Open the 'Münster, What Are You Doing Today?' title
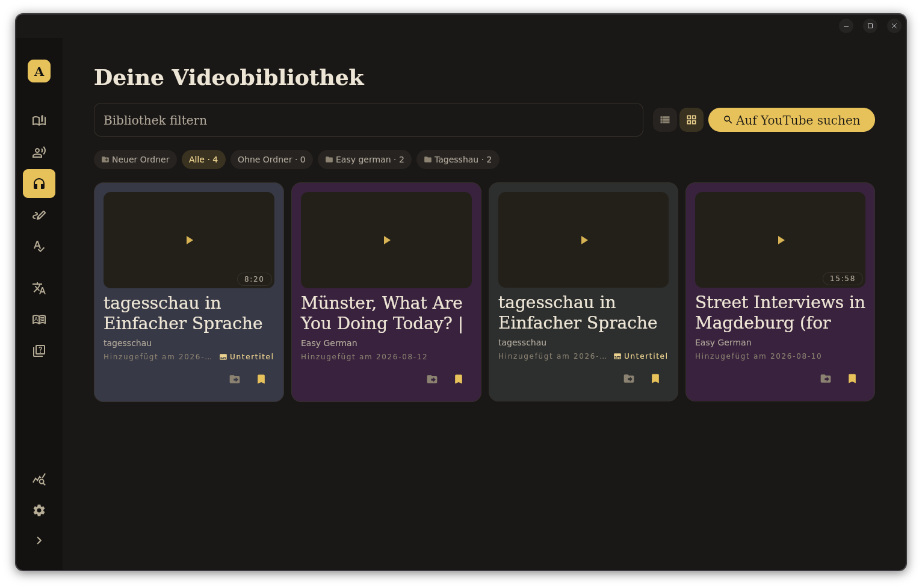 coord(382,313)
